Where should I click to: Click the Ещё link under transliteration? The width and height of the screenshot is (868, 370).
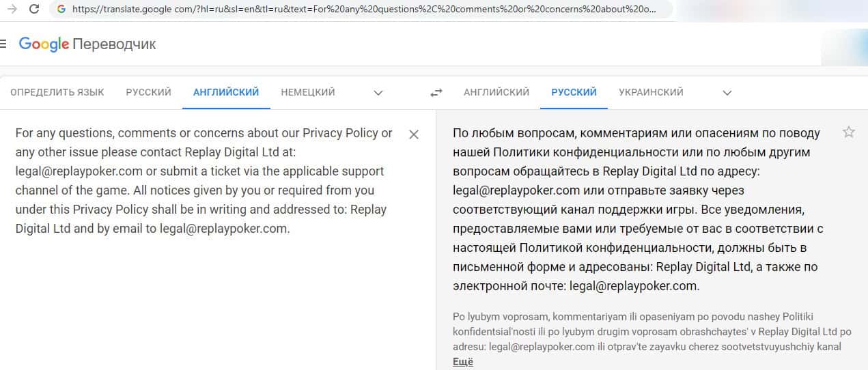coord(462,362)
